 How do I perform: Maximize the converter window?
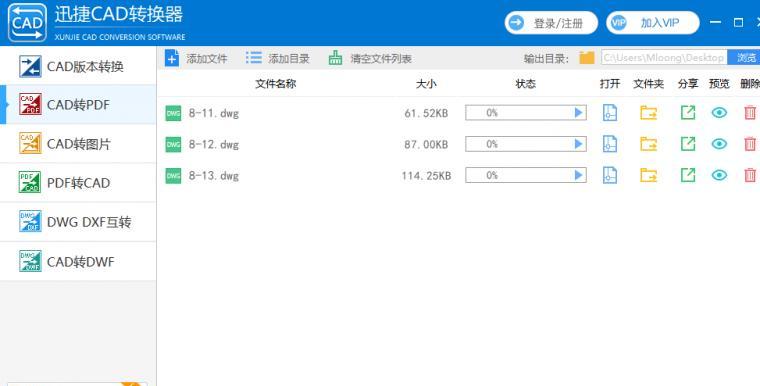(738, 22)
